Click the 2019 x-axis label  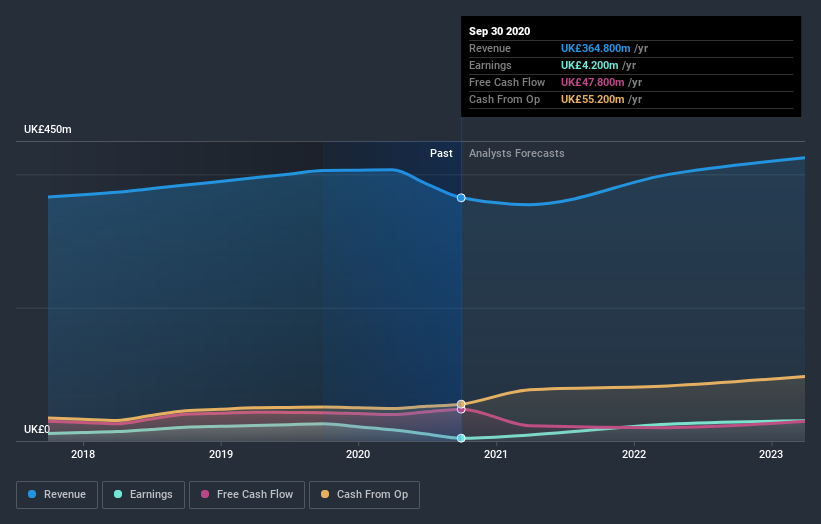click(x=221, y=454)
